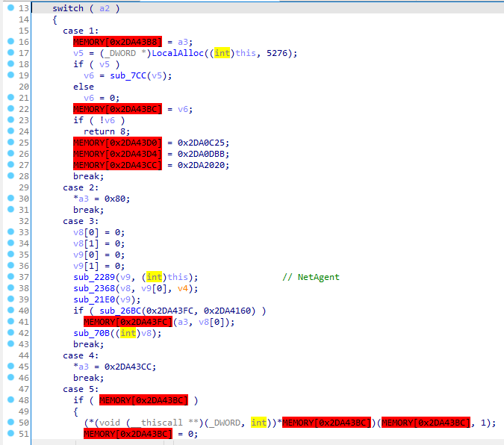Click the highlighted int cast on line 37

(x=155, y=277)
